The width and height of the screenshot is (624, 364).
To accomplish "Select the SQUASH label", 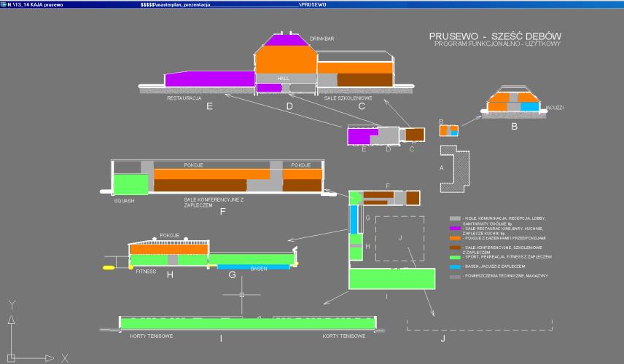I will (124, 201).
